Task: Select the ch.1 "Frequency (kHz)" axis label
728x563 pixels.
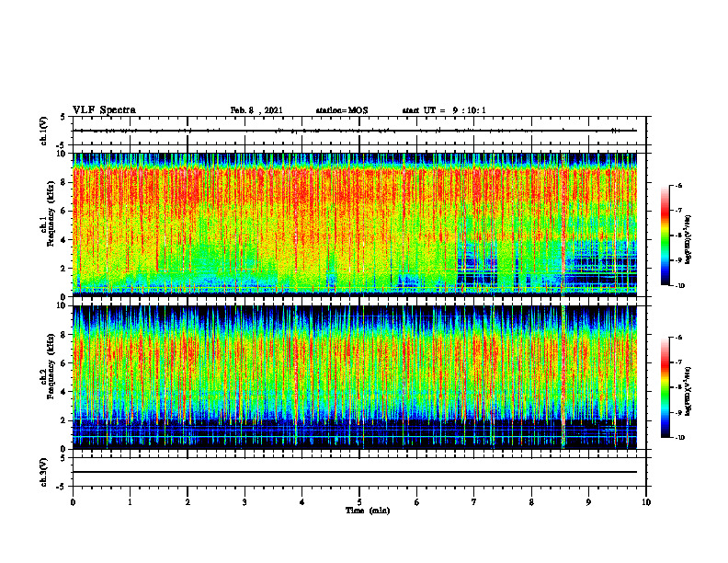Action: pos(51,215)
